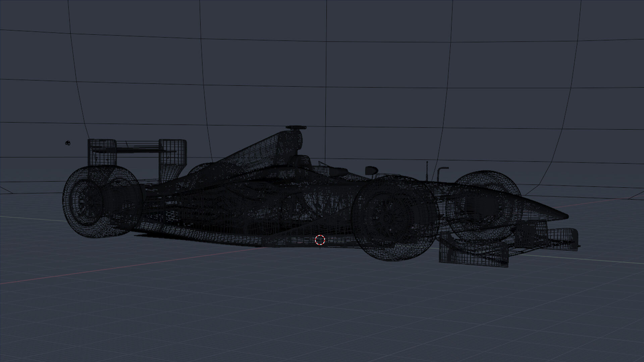Select the side mirror on the cockpit
The image size is (644, 362).
[x=372, y=170]
